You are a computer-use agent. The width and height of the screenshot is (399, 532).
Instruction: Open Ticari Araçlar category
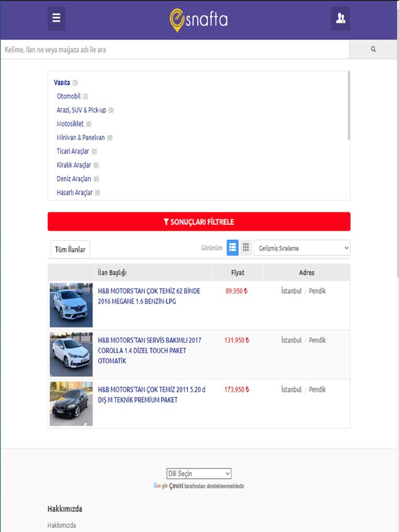pos(72,152)
